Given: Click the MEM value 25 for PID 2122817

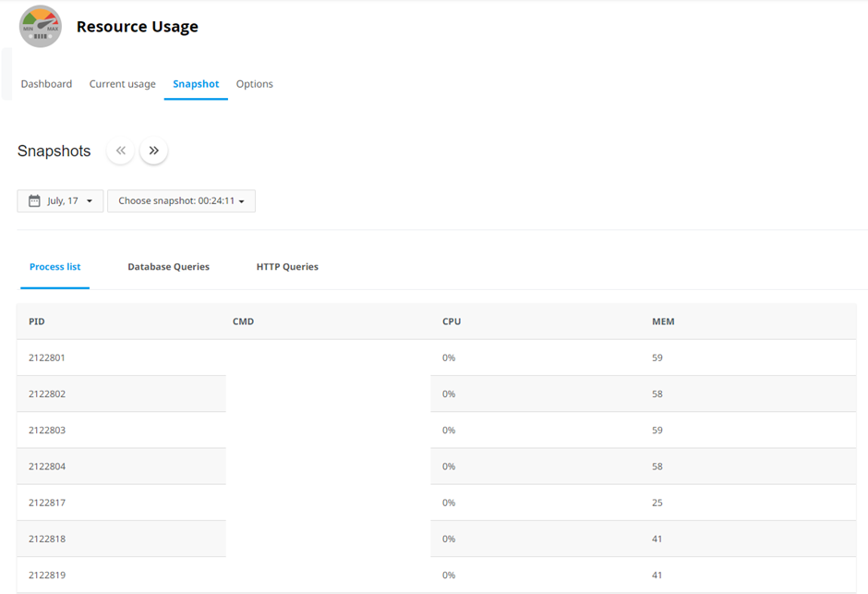Looking at the screenshot, I should (657, 503).
